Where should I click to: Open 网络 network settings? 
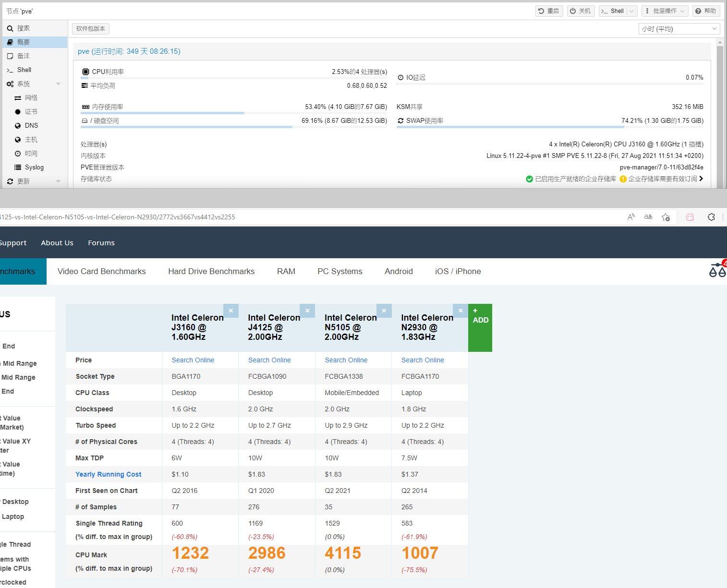(x=35, y=98)
